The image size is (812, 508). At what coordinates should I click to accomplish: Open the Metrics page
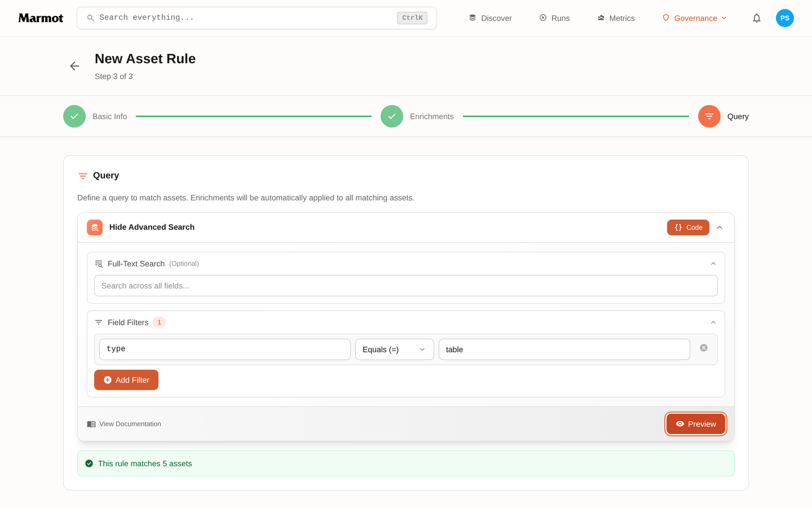coord(616,18)
